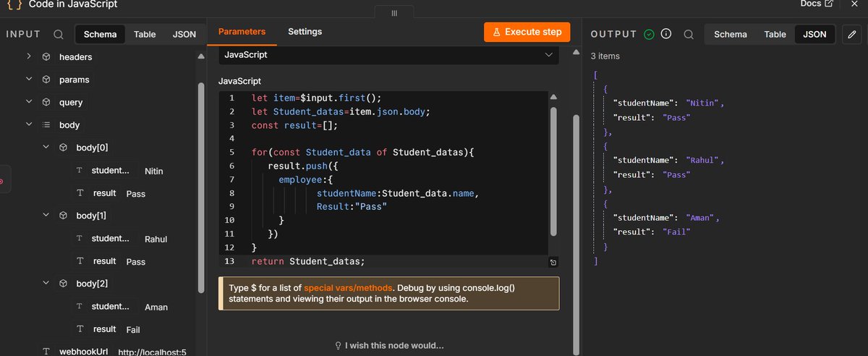Select the Aman value in body[2]
Image resolution: width=868 pixels, height=356 pixels.
(x=156, y=308)
